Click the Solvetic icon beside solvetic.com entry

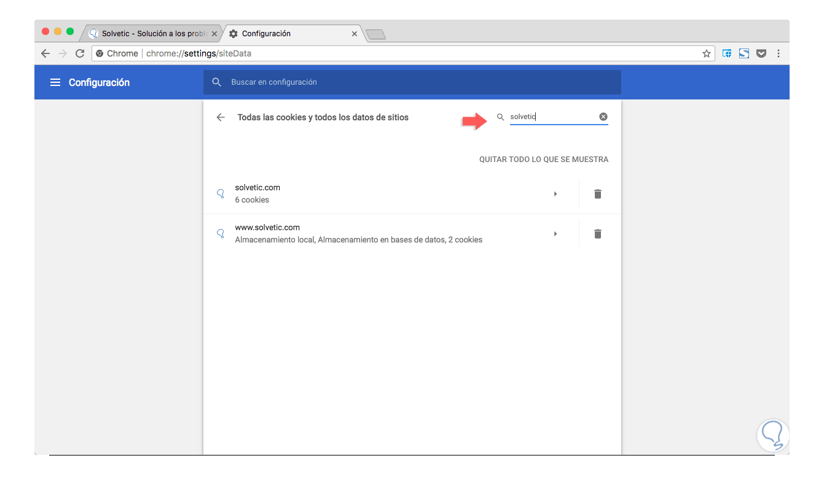(221, 194)
